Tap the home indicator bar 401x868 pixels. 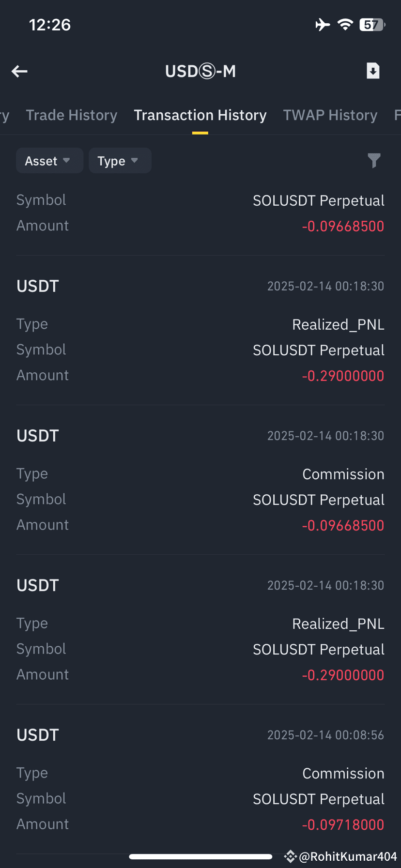pyautogui.click(x=200, y=856)
